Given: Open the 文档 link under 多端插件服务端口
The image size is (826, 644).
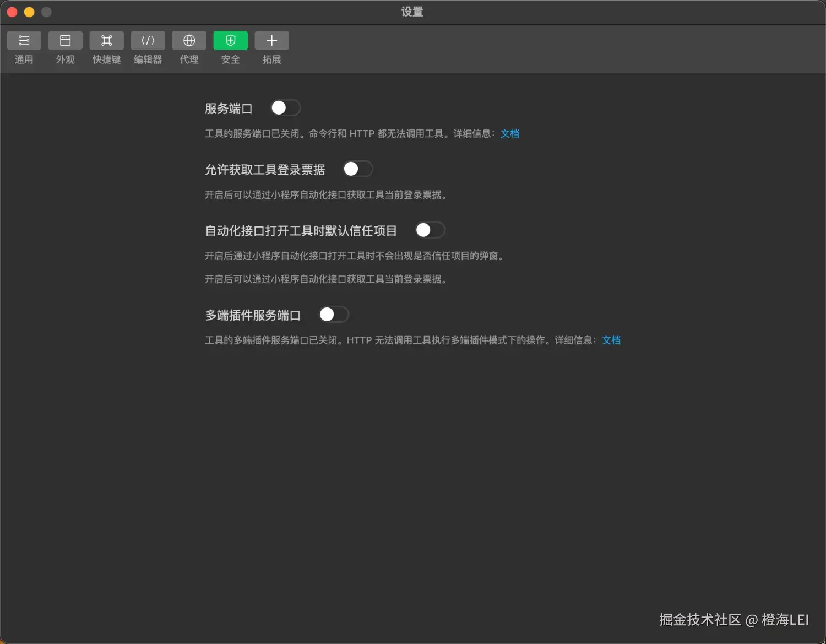Looking at the screenshot, I should click(611, 340).
